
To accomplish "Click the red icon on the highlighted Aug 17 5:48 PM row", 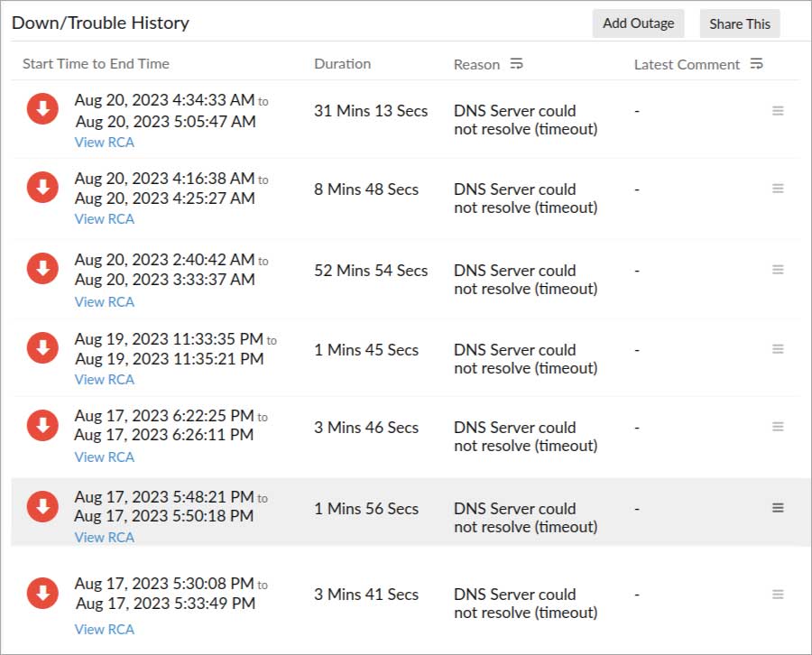I will pos(42,507).
